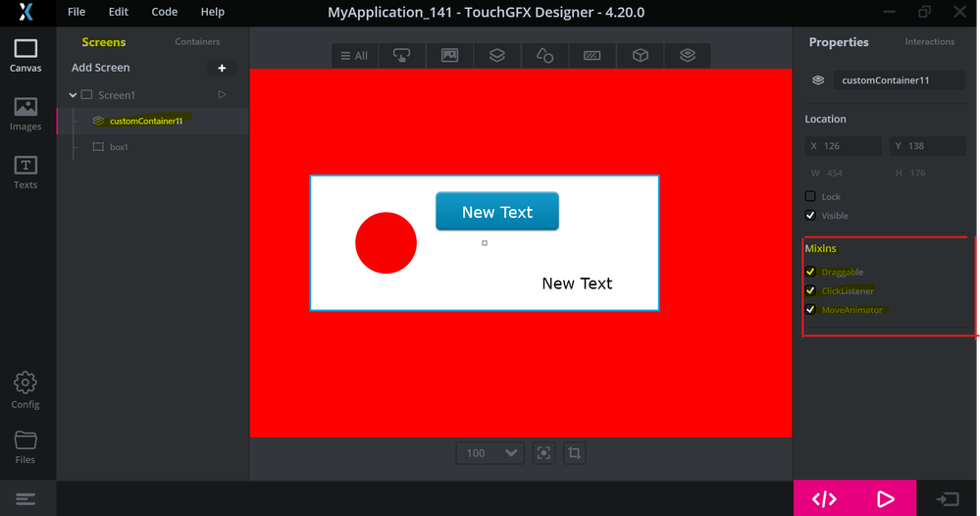
Task: Toggle the Lock checkbox
Action: [810, 196]
